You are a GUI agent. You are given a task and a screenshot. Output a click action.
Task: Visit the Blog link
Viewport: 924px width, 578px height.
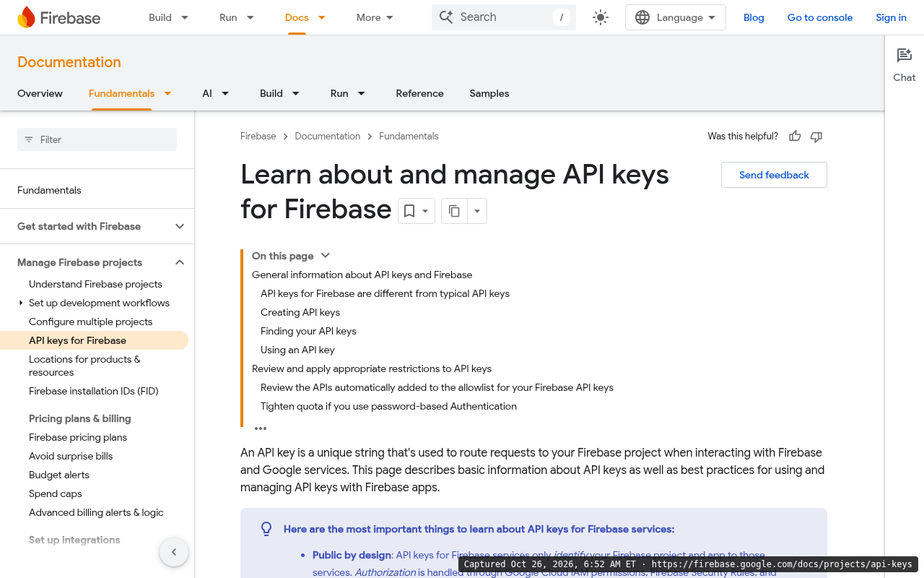(x=754, y=17)
